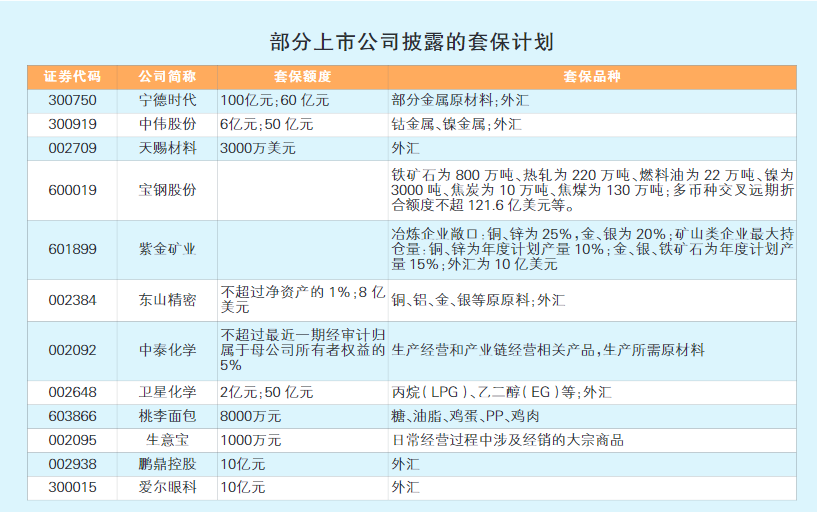Screen dimensions: 817x512
Task: Select the 中泰化学 company name
Action: click(x=167, y=350)
